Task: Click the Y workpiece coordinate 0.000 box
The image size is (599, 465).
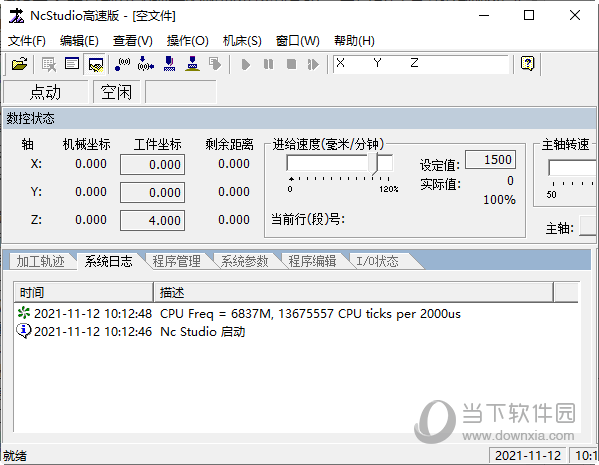Action: pyautogui.click(x=152, y=193)
